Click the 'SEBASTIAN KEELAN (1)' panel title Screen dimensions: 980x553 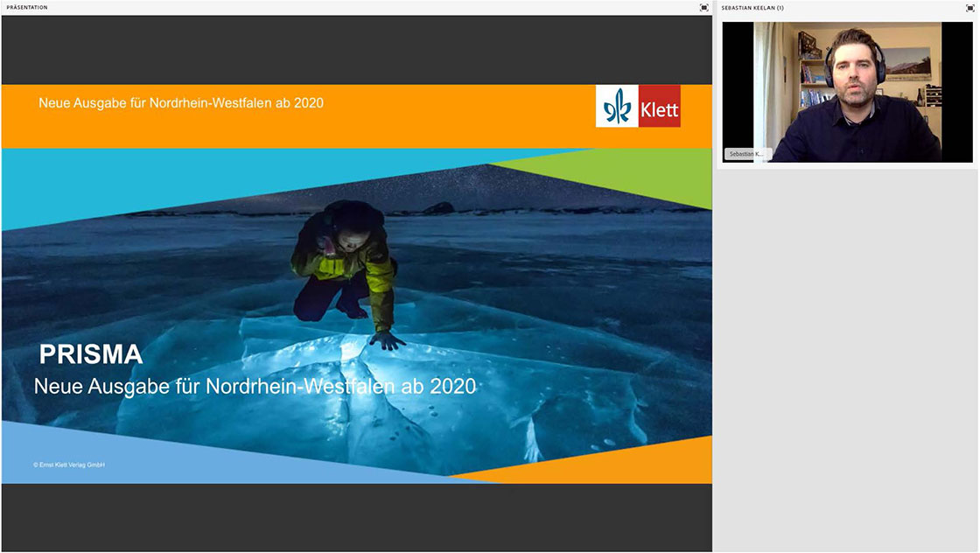click(752, 8)
